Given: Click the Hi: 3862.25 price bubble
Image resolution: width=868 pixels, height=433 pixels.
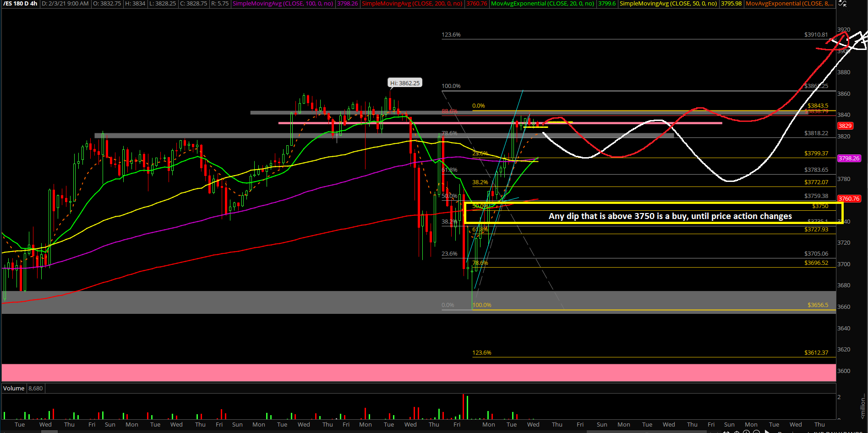Looking at the screenshot, I should pyautogui.click(x=404, y=83).
